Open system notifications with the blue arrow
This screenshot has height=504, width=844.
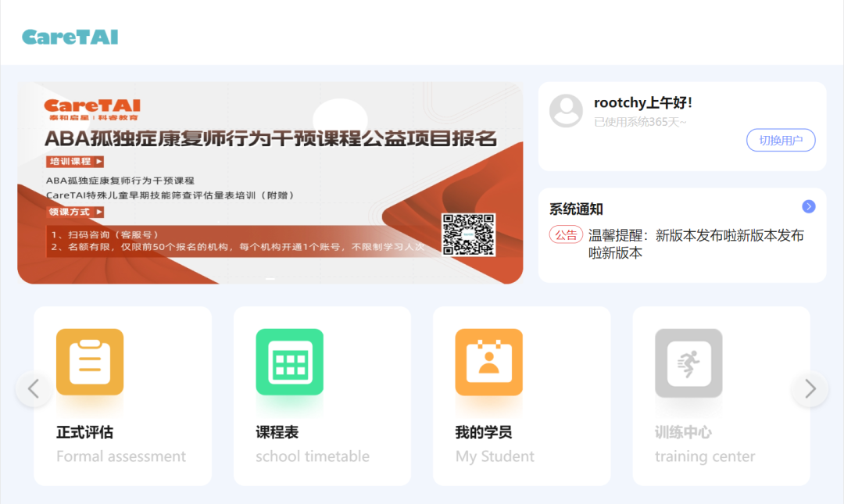809,207
